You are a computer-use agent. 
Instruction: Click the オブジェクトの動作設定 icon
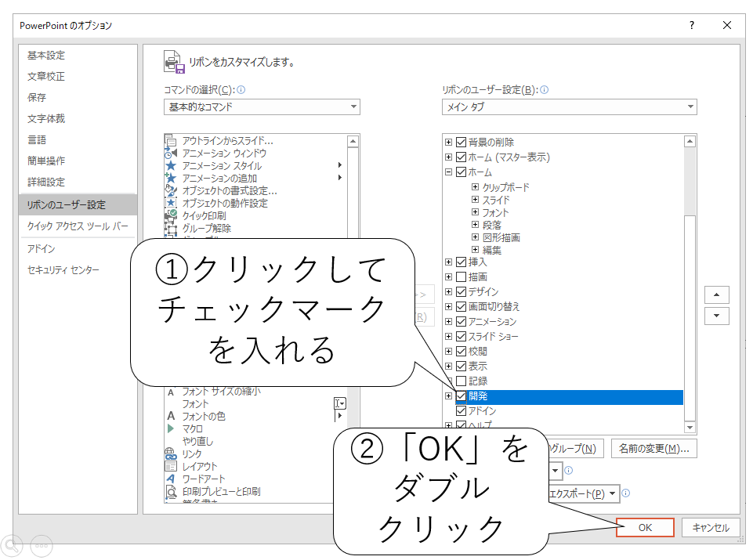click(x=171, y=203)
